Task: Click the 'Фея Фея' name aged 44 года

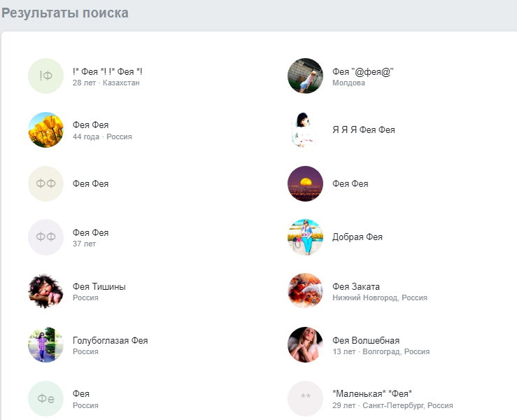Action: pyautogui.click(x=91, y=125)
